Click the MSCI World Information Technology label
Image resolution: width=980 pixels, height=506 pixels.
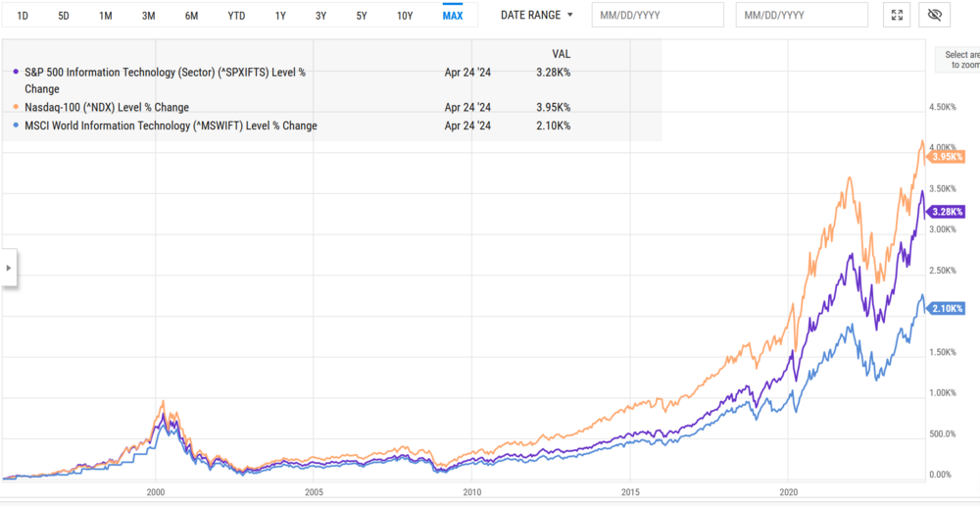pyautogui.click(x=171, y=126)
